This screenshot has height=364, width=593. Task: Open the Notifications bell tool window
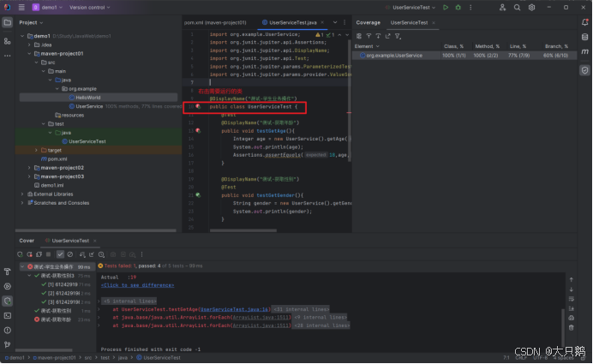584,22
